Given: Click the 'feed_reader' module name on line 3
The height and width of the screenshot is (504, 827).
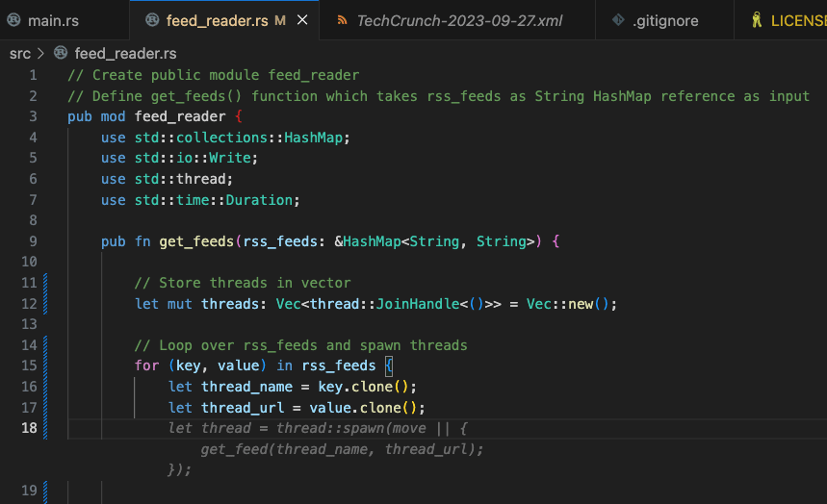Looking at the screenshot, I should 180,116.
